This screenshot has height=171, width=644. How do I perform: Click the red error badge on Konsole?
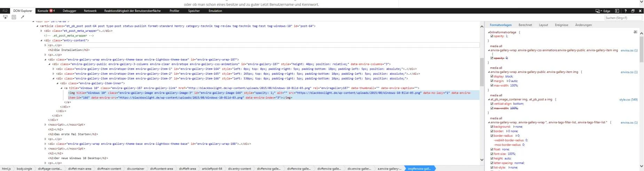click(51, 11)
